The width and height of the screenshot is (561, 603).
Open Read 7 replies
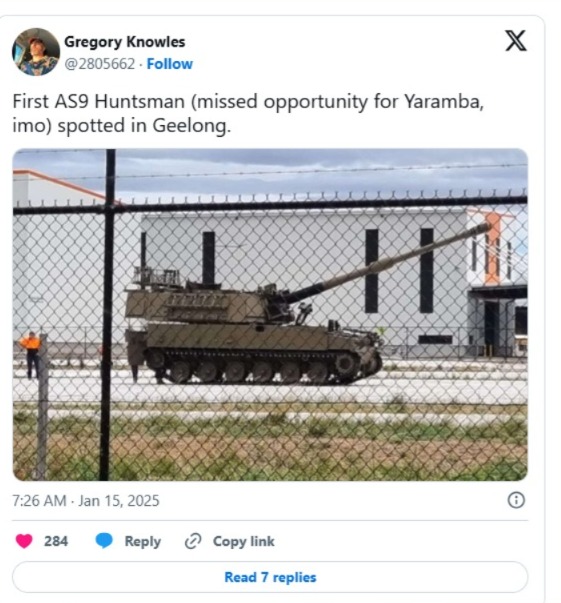pos(270,577)
